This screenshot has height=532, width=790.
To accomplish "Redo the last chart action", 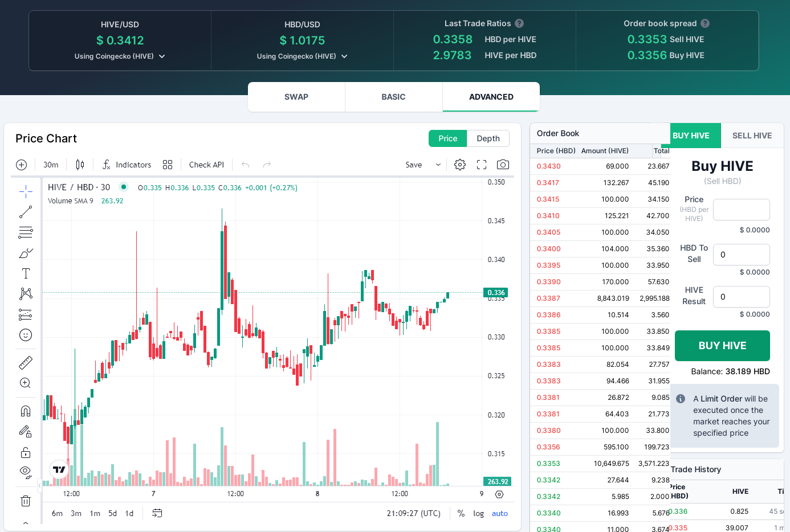I will (267, 165).
